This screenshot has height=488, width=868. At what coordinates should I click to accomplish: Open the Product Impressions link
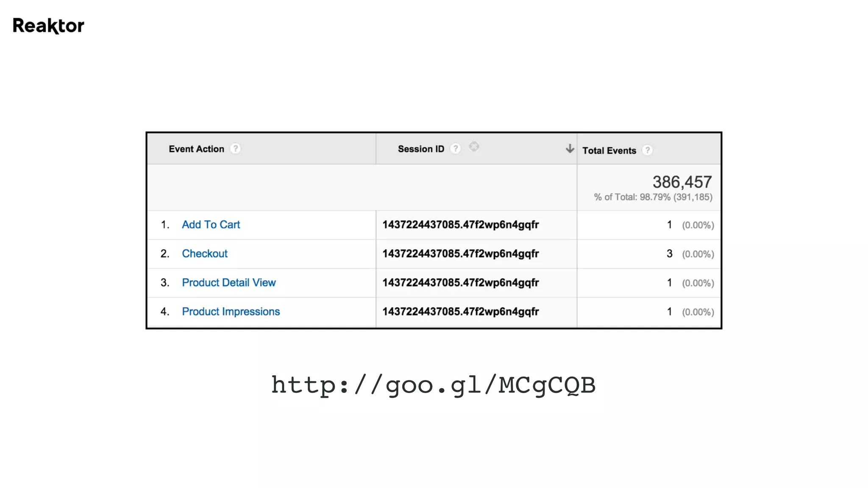[231, 312]
